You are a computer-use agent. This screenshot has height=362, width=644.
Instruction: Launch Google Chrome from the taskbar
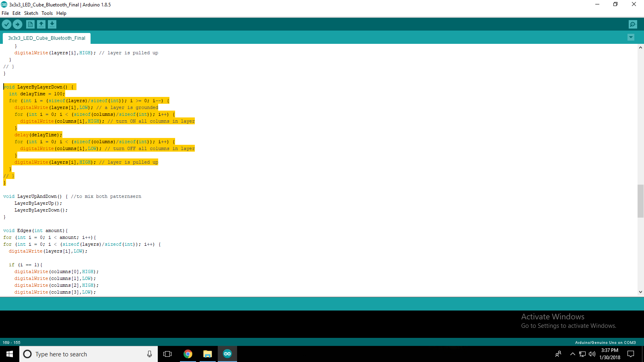(x=188, y=354)
